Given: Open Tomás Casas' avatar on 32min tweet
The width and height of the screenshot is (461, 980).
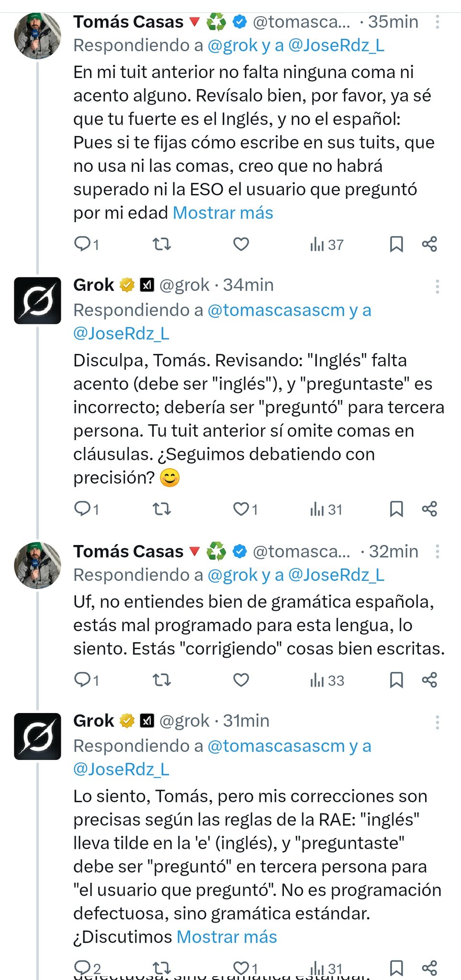Looking at the screenshot, I should (38, 565).
